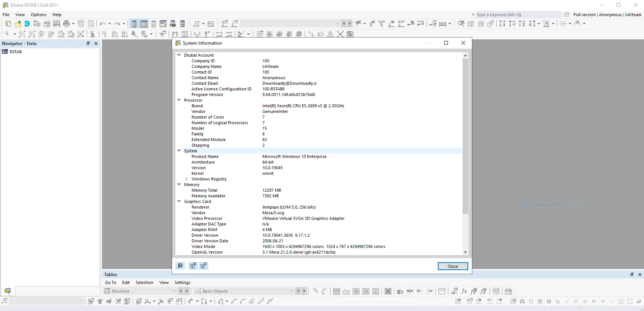Click the New Model toolbar icon
Image resolution: width=644 pixels, height=311 pixels.
point(8,24)
